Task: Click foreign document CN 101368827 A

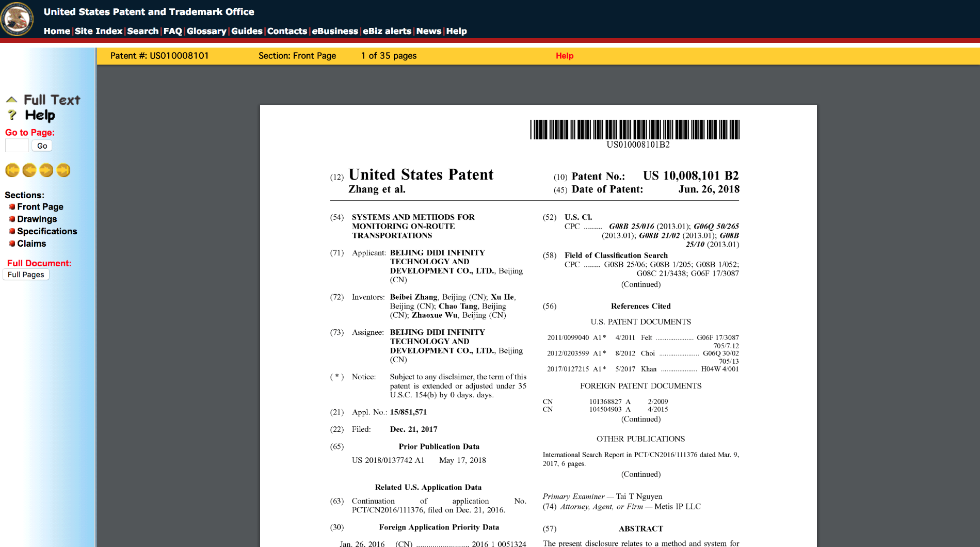Action: point(605,401)
